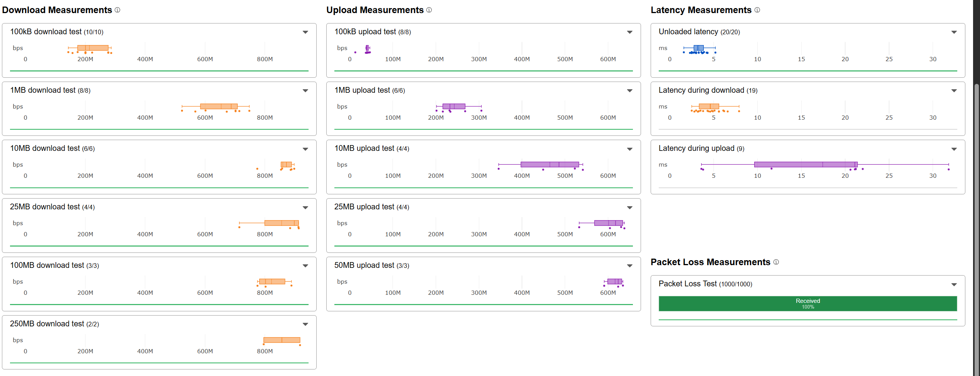Click the orange box in 100kB download plot
Viewport: 980px width, 376px height.
click(93, 48)
